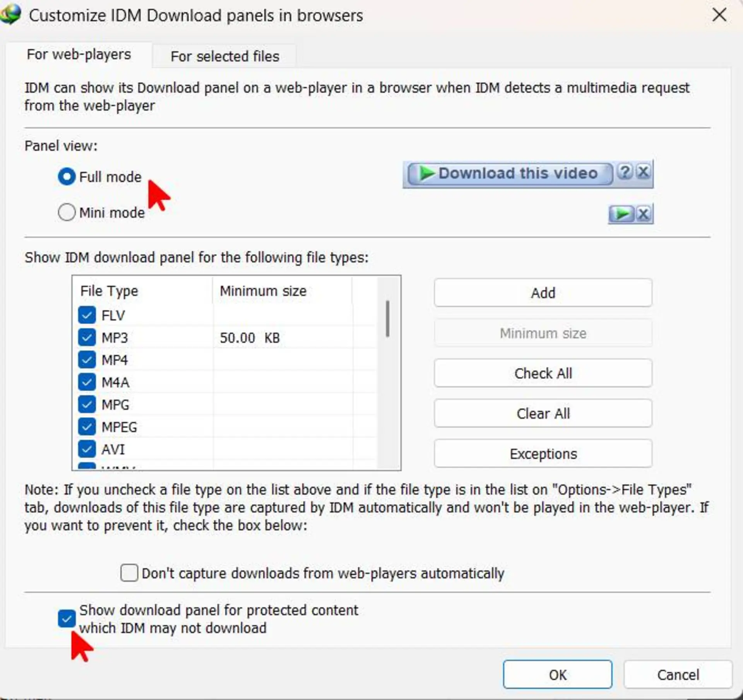This screenshot has height=700, width=743.
Task: Click the Check All button
Action: pos(543,374)
